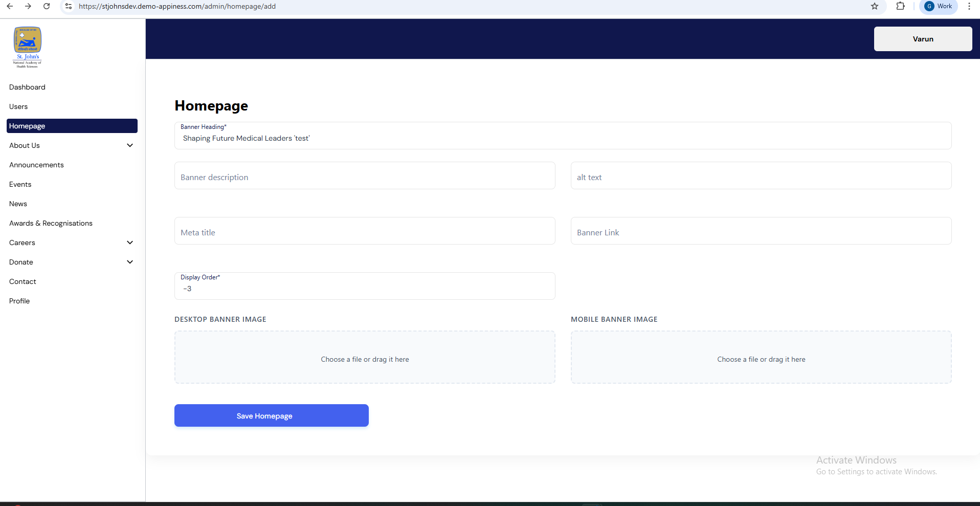Go to Announcements in the sidebar
The image size is (980, 506).
tap(36, 165)
